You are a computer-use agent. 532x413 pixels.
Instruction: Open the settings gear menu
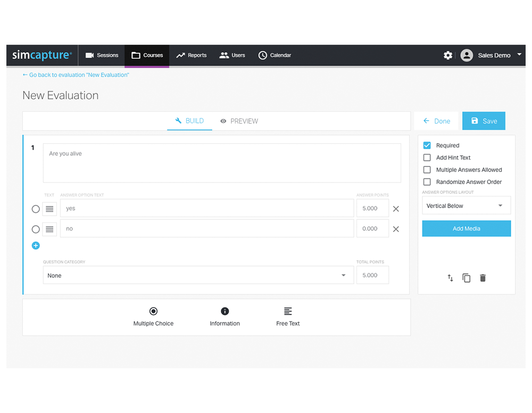pyautogui.click(x=448, y=55)
